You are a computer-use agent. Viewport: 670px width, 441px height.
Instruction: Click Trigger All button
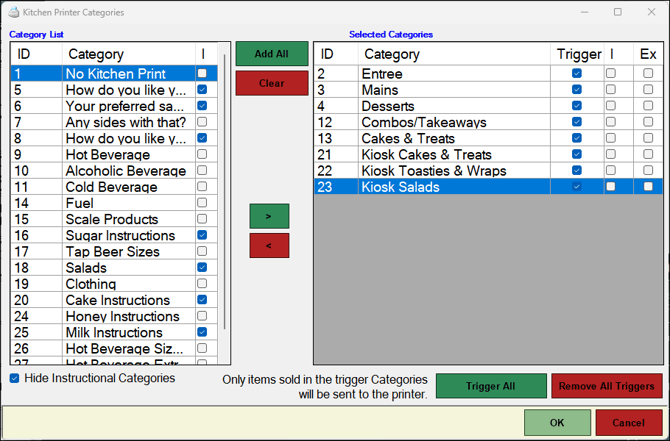coord(490,386)
